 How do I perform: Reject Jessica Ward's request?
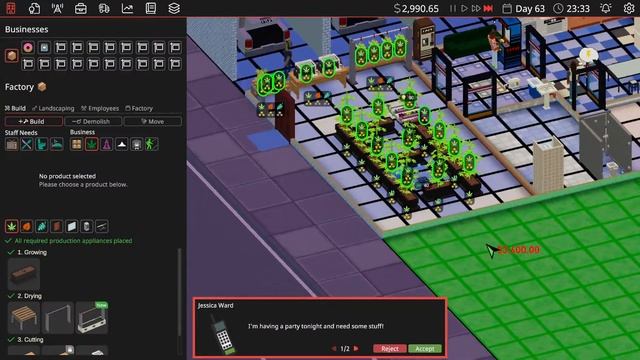(390, 349)
